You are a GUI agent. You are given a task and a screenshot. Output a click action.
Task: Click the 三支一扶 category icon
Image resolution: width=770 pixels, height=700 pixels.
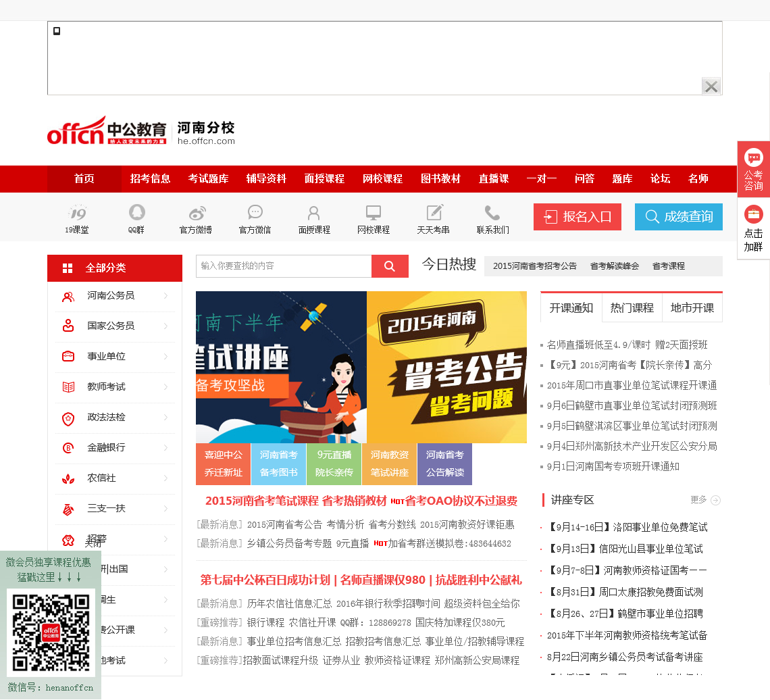68,509
